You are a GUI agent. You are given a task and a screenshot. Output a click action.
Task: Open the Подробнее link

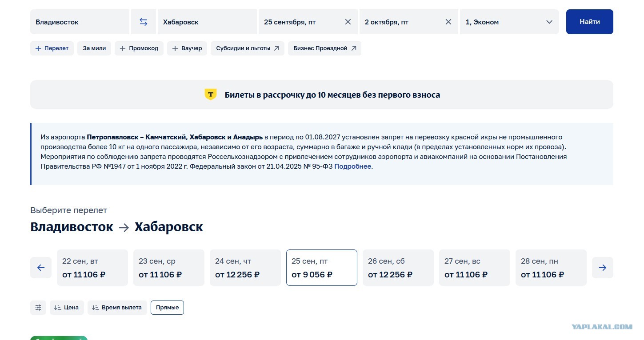[353, 166]
